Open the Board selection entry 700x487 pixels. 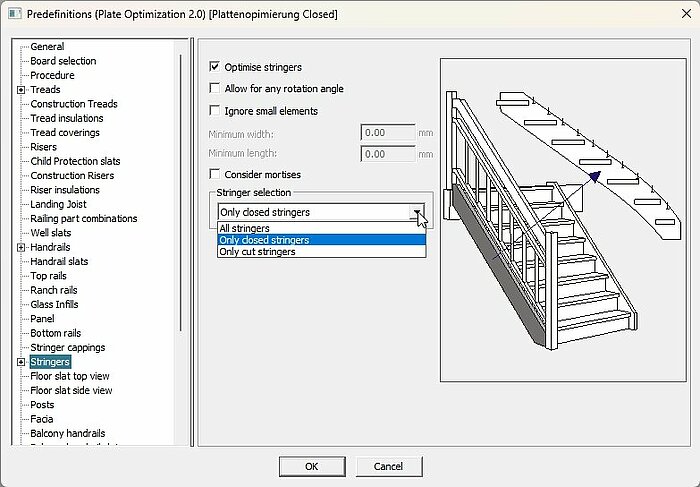pyautogui.click(x=63, y=61)
